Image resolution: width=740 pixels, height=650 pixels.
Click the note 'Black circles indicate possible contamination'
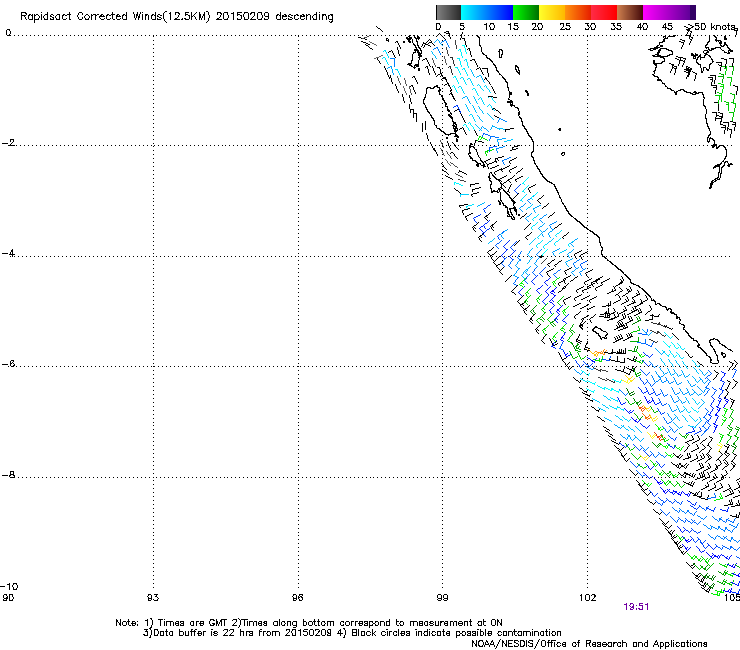pyautogui.click(x=456, y=633)
